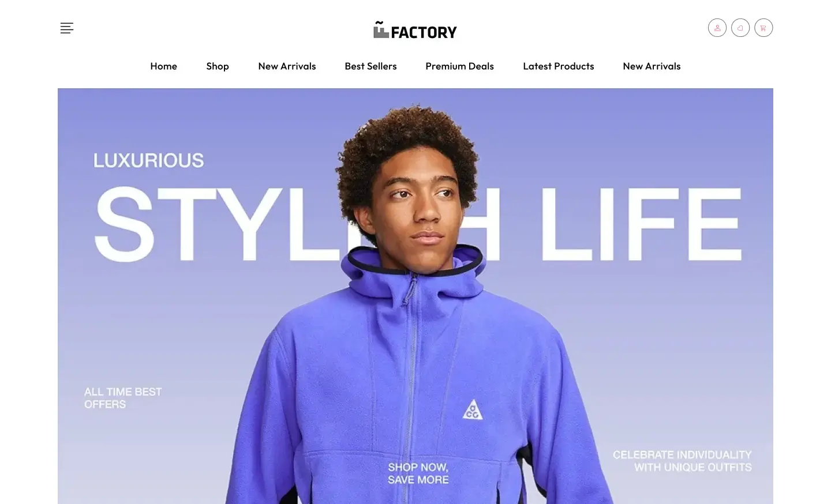Open the Shop menu item
The height and width of the screenshot is (504, 831).
tap(218, 66)
